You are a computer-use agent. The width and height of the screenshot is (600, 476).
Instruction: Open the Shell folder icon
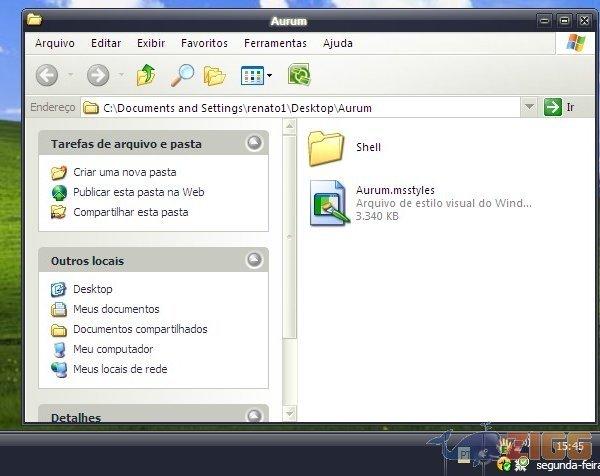tap(326, 148)
